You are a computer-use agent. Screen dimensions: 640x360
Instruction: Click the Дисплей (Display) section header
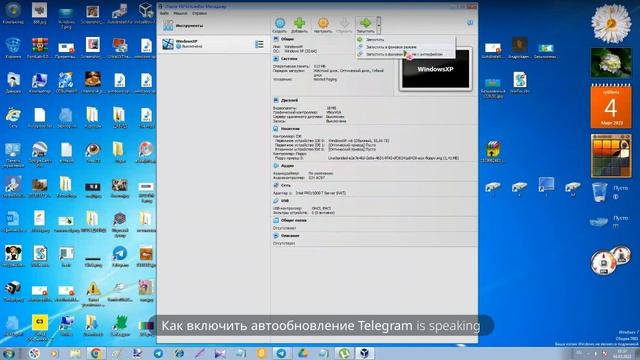[289, 100]
